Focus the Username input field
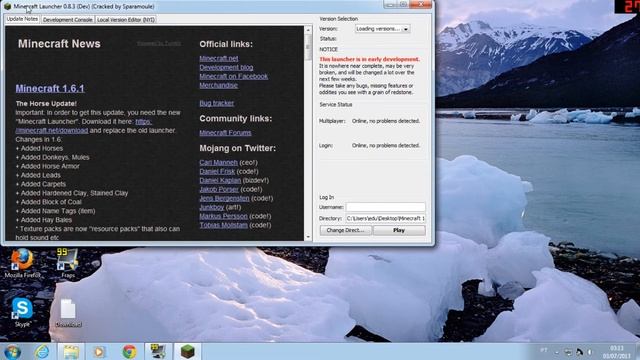Viewport: 640px width, 360px height. pyautogui.click(x=385, y=207)
